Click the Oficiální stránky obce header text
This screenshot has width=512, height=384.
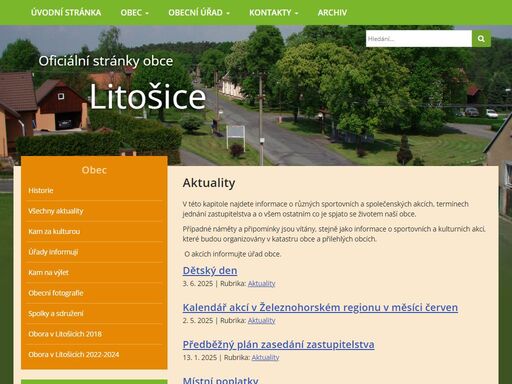coord(106,61)
